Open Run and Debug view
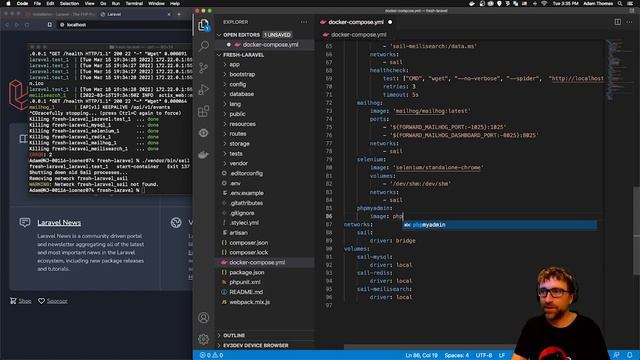Image resolution: width=640 pixels, height=360 pixels. (x=204, y=89)
